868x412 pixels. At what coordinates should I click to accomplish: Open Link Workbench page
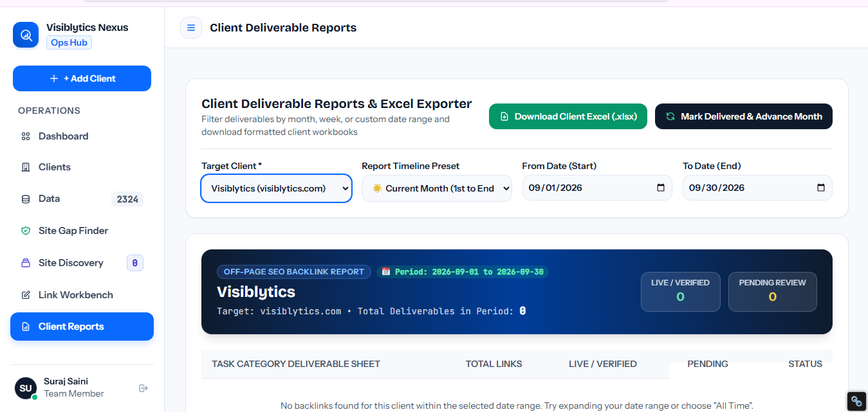coord(82,295)
